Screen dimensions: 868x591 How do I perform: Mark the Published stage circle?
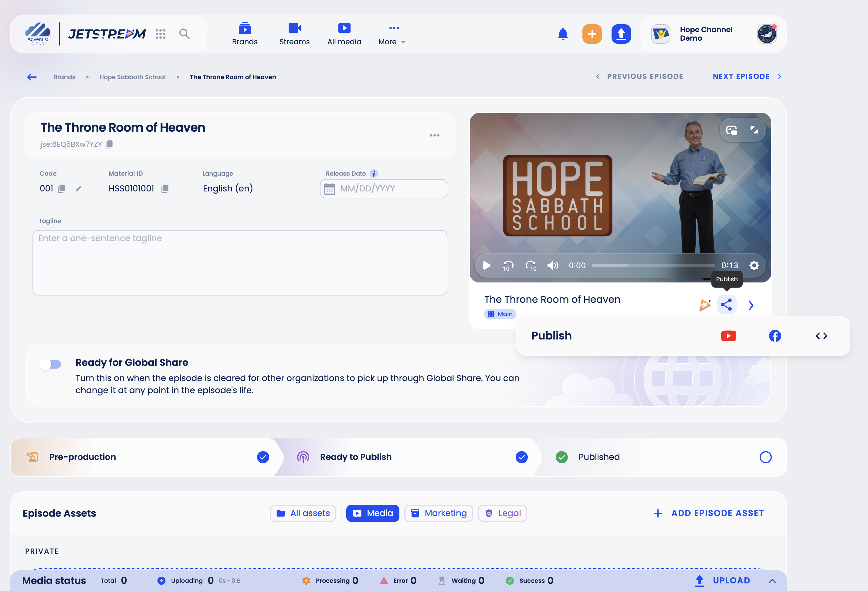765,457
